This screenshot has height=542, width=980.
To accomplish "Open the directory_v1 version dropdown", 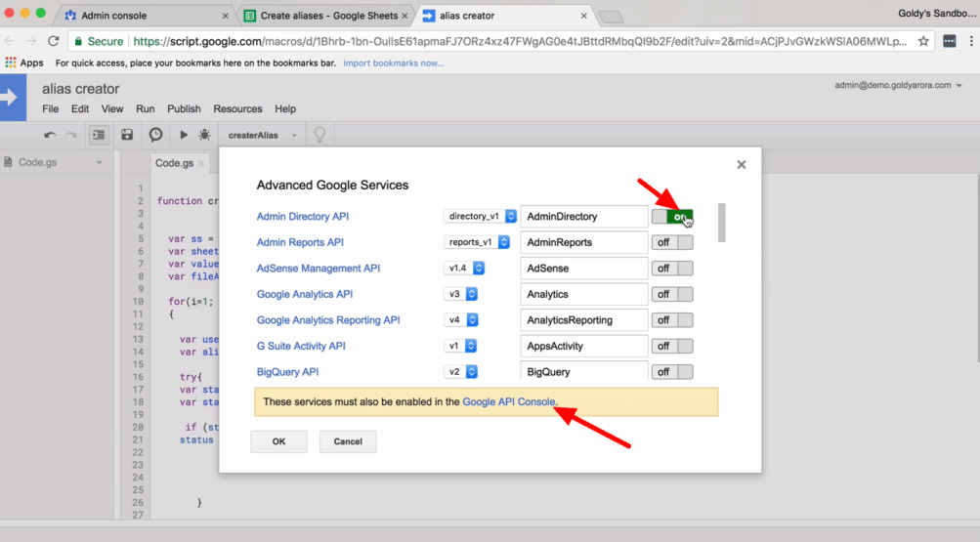I will pyautogui.click(x=480, y=216).
